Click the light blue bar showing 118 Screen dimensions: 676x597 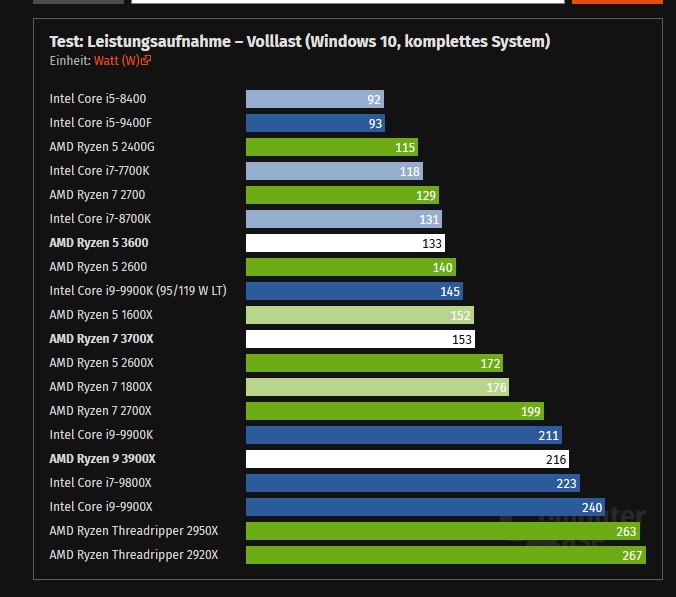click(334, 171)
